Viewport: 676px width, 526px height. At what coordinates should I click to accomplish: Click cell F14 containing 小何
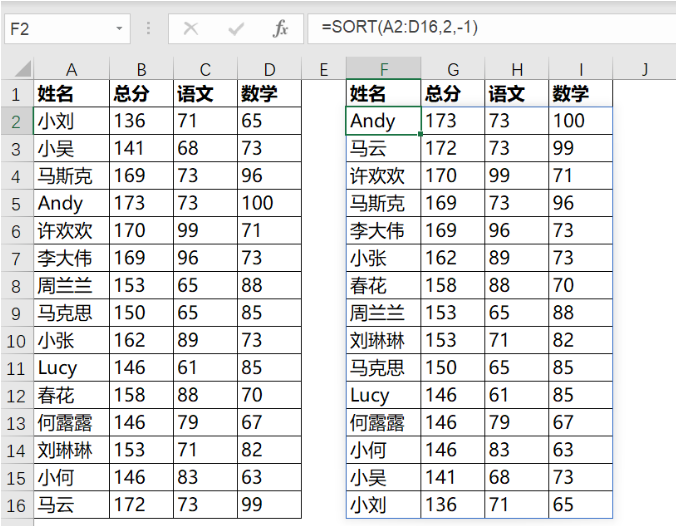click(x=384, y=450)
